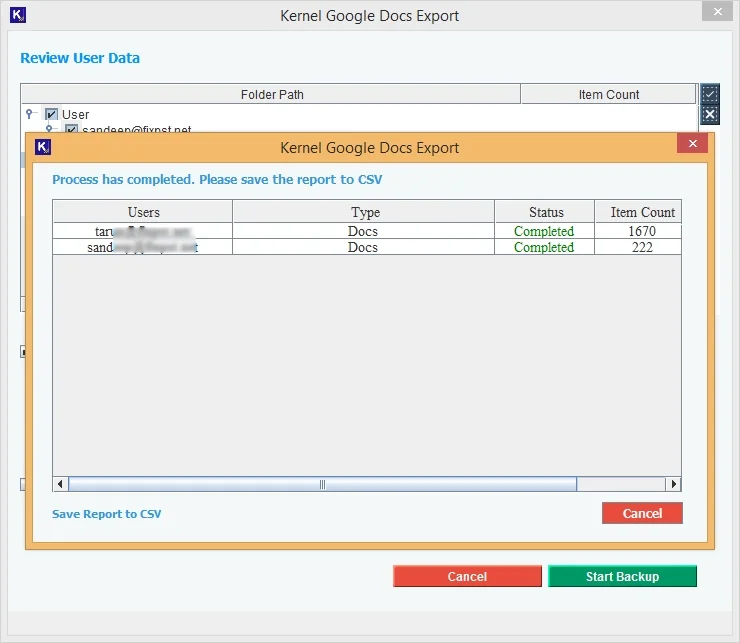Click the Status column header
Image resolution: width=740 pixels, height=643 pixels.
pyautogui.click(x=545, y=212)
